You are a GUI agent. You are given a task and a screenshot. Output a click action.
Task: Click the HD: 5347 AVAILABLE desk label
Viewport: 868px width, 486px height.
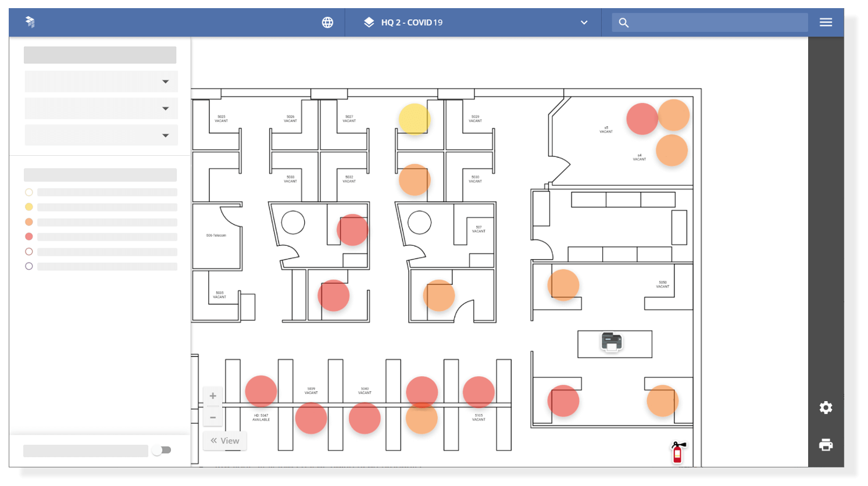pyautogui.click(x=261, y=417)
